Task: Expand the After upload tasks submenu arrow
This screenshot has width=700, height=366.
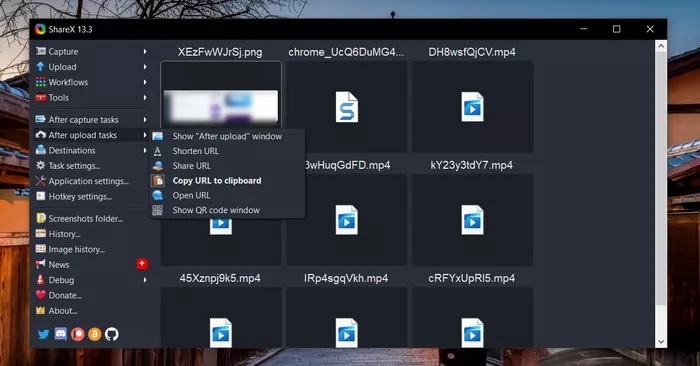Action: (145, 135)
